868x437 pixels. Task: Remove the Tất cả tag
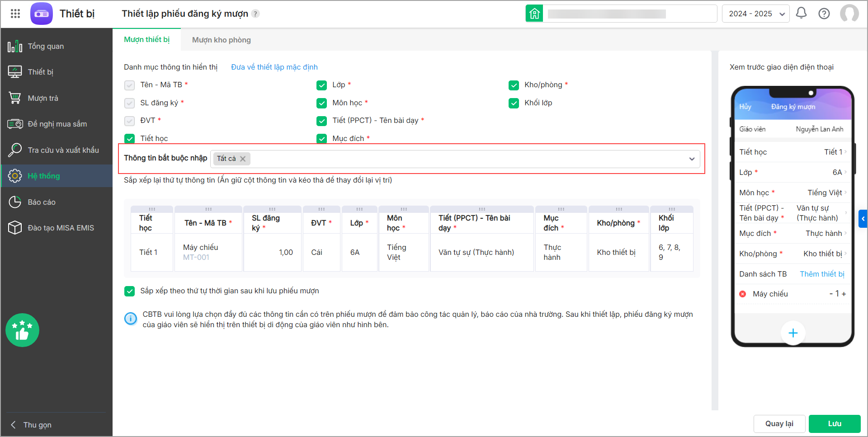243,159
